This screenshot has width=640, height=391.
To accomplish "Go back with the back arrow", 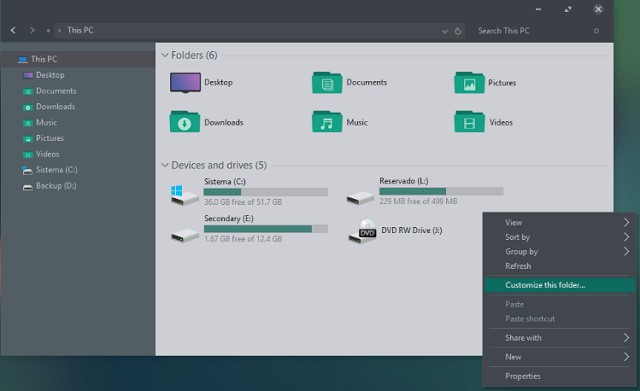I will coord(13,30).
